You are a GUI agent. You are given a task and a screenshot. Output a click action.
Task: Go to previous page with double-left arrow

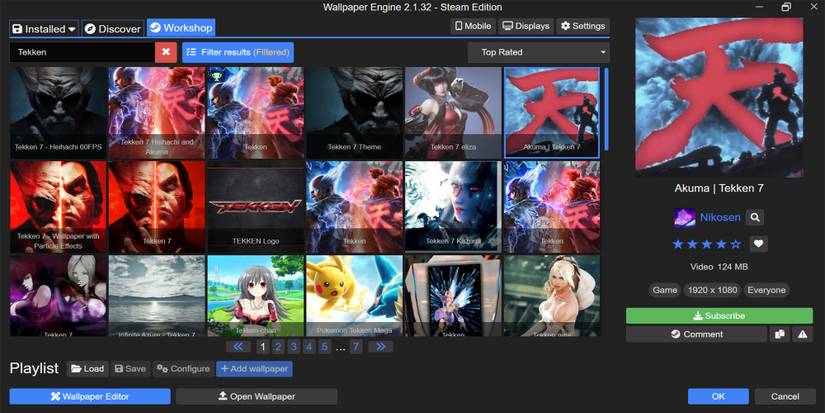(x=238, y=347)
